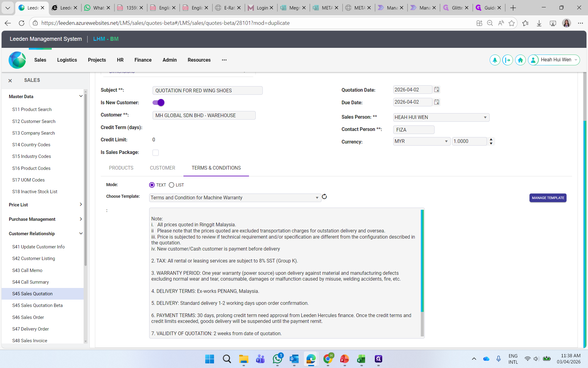
Task: Click the notification bell icon
Action: tap(495, 60)
